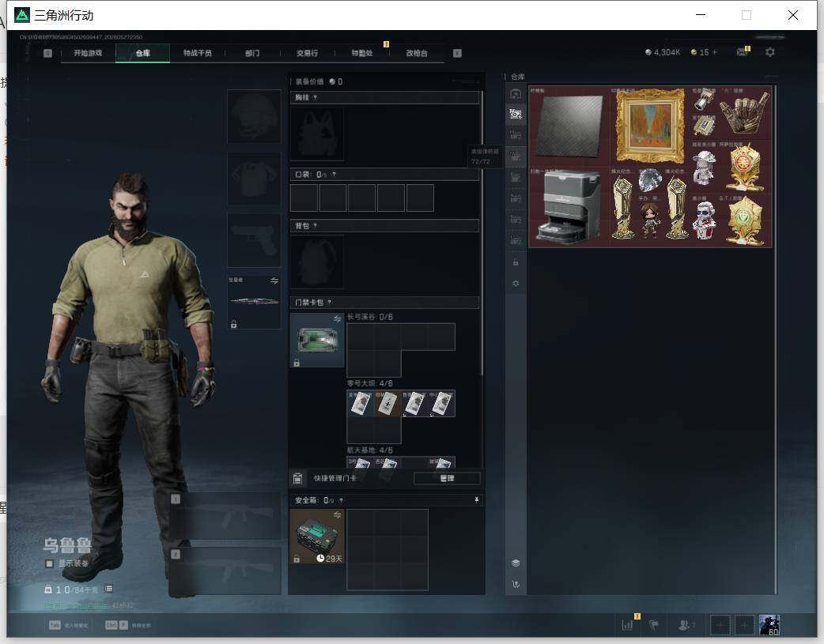Screen dimensions: 824x644
Task: Swap the keycard case via arrows icon
Action: point(338,319)
